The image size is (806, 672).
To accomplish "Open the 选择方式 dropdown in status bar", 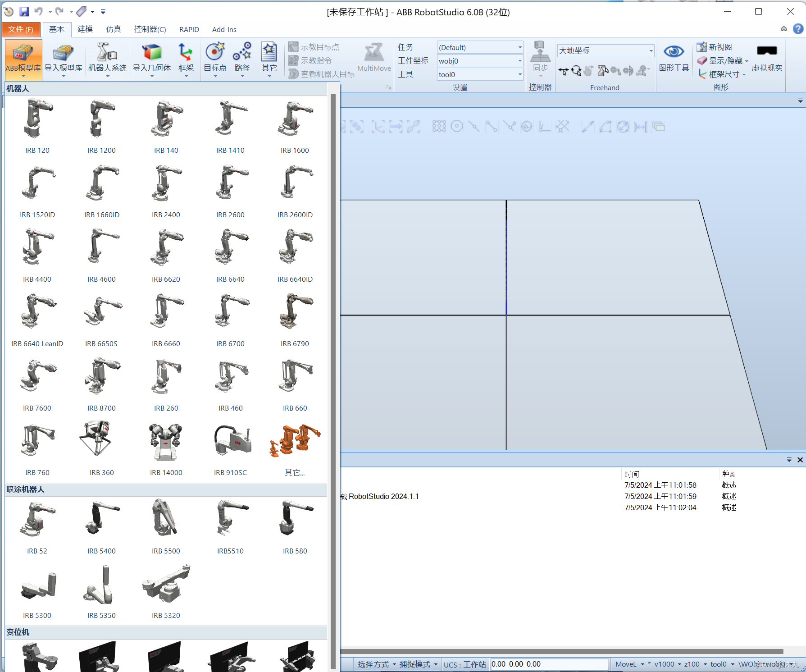I will (x=377, y=664).
